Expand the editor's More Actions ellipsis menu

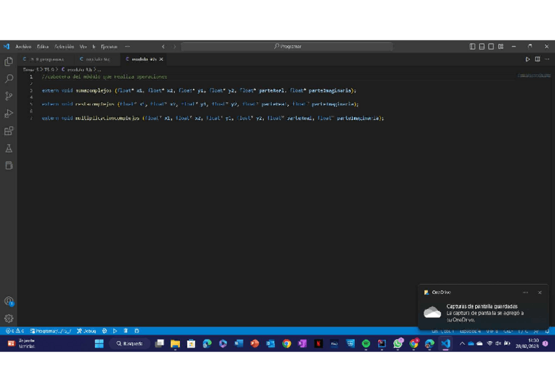547,60
